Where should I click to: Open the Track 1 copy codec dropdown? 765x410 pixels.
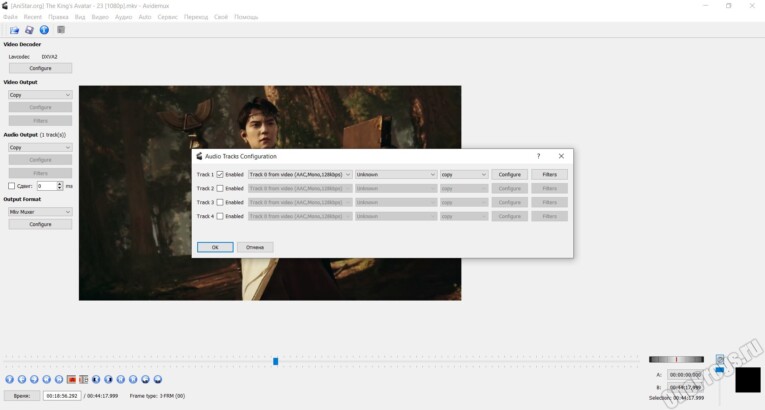click(464, 174)
